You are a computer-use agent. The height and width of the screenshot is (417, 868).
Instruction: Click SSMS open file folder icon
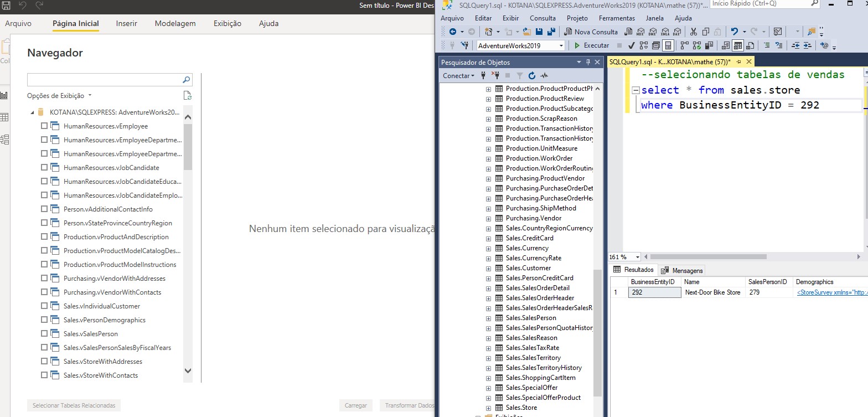(x=527, y=32)
